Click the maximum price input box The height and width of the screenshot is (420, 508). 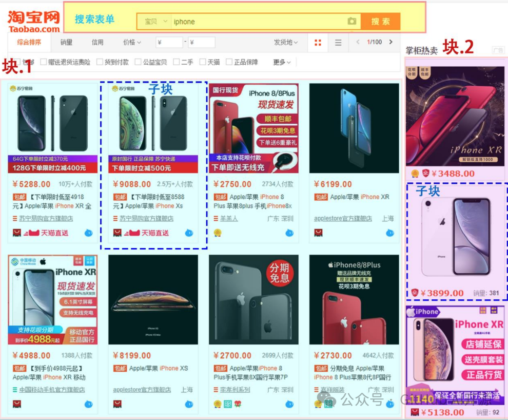pyautogui.click(x=201, y=43)
